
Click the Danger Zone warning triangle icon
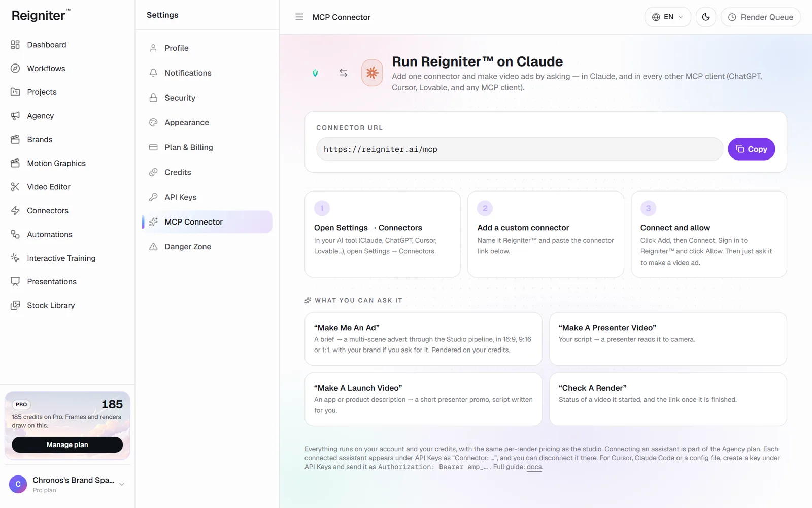(x=153, y=247)
